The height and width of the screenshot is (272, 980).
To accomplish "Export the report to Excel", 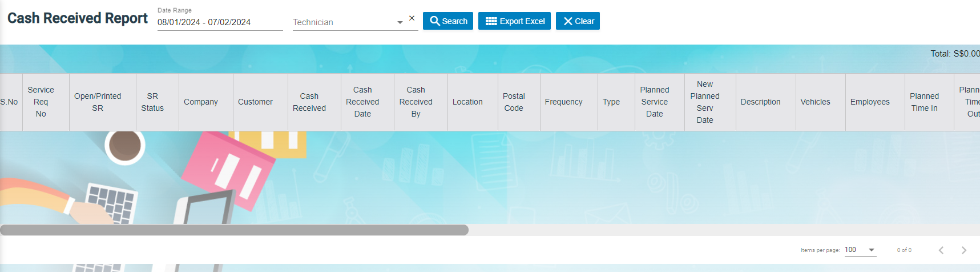I will point(514,21).
